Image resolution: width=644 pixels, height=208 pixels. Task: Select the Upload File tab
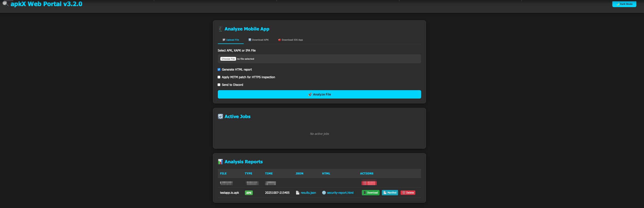click(231, 40)
